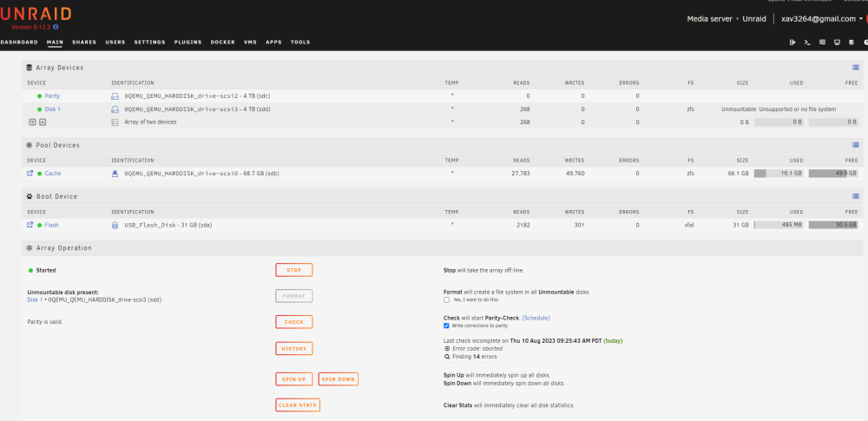The width and height of the screenshot is (868, 421).
Task: Click the magnifier icon beside Finding 14 errors
Action: tap(447, 357)
